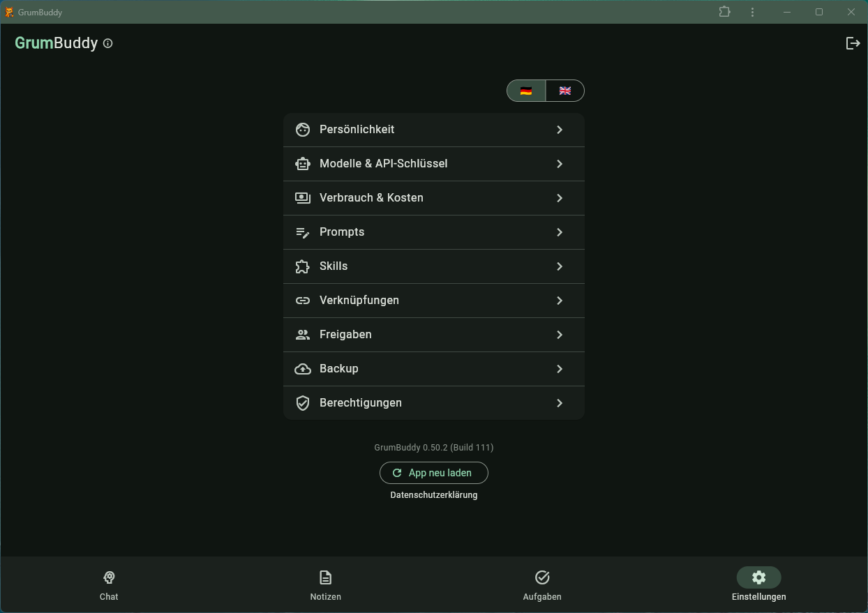This screenshot has width=868, height=613.
Task: Switch language to German flag
Action: point(526,91)
